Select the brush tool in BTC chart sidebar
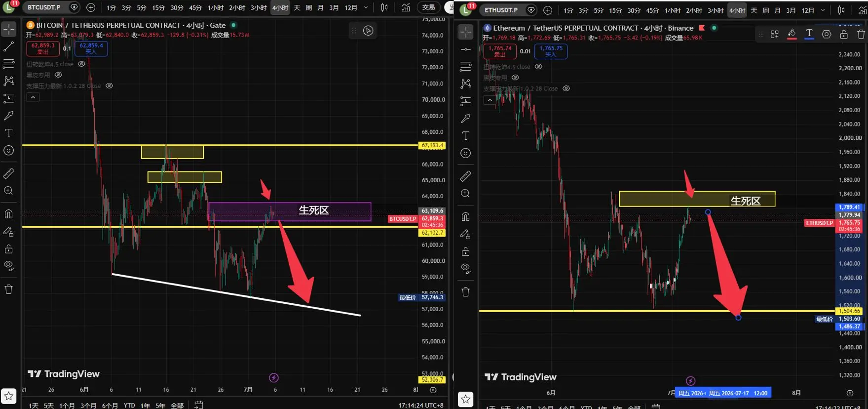Viewport: 868px width, 409px height. coord(9,116)
